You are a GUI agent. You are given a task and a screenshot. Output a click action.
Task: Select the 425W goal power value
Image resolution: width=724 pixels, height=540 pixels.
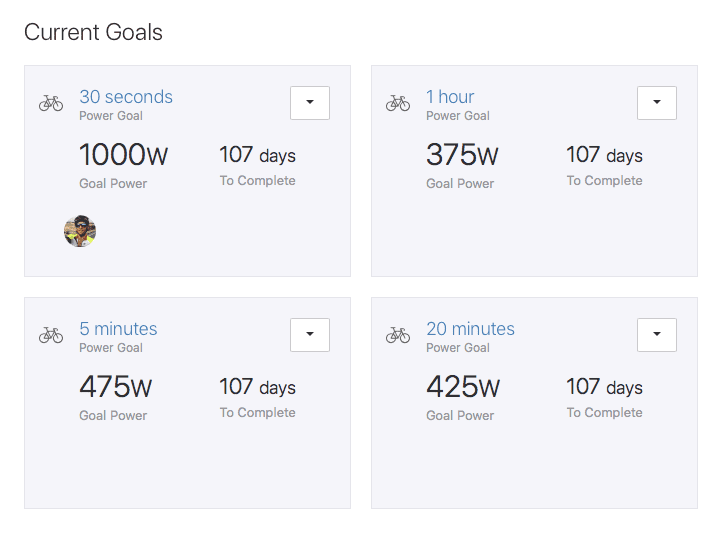tap(463, 387)
